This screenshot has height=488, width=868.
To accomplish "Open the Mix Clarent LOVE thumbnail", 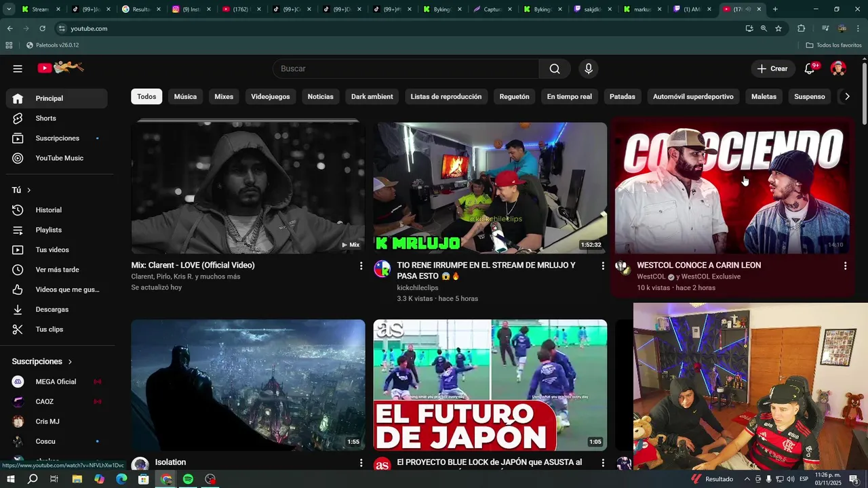I will [x=248, y=188].
